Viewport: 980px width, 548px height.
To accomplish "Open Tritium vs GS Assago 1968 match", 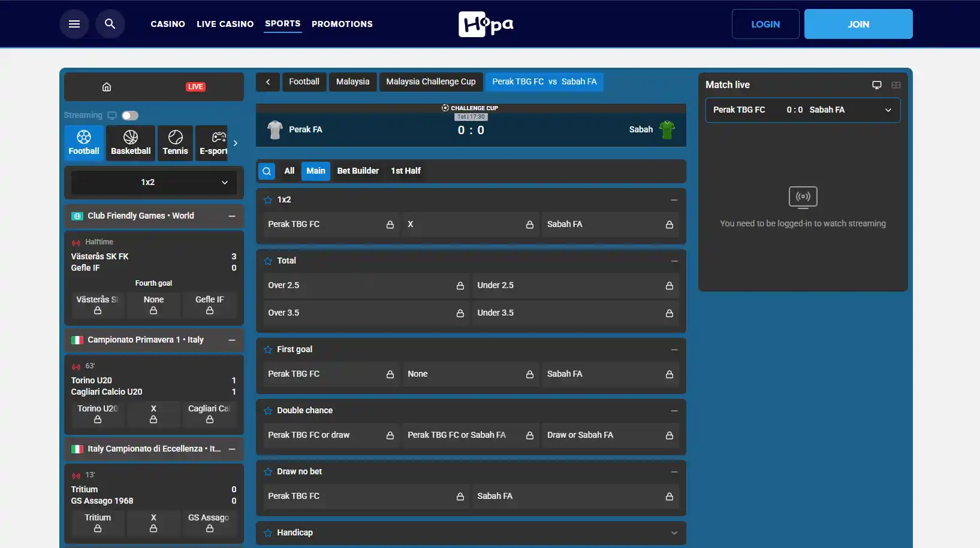I will point(154,495).
